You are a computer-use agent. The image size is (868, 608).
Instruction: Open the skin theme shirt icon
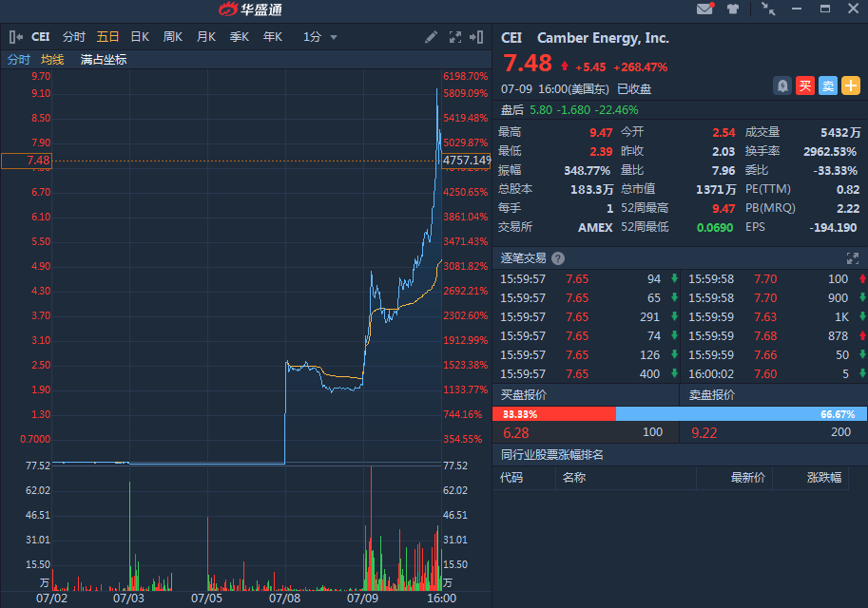[x=733, y=9]
